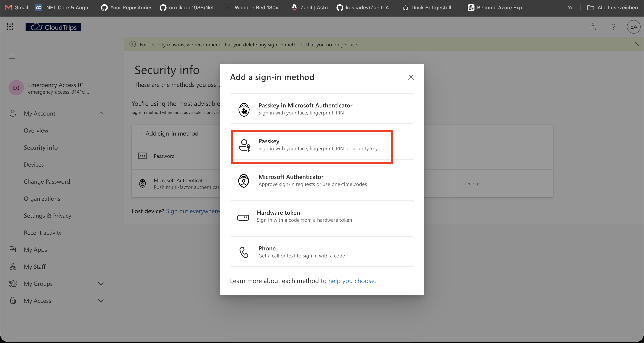Open the Alle Lesezeichen folder
The width and height of the screenshot is (644, 343).
[x=612, y=7]
